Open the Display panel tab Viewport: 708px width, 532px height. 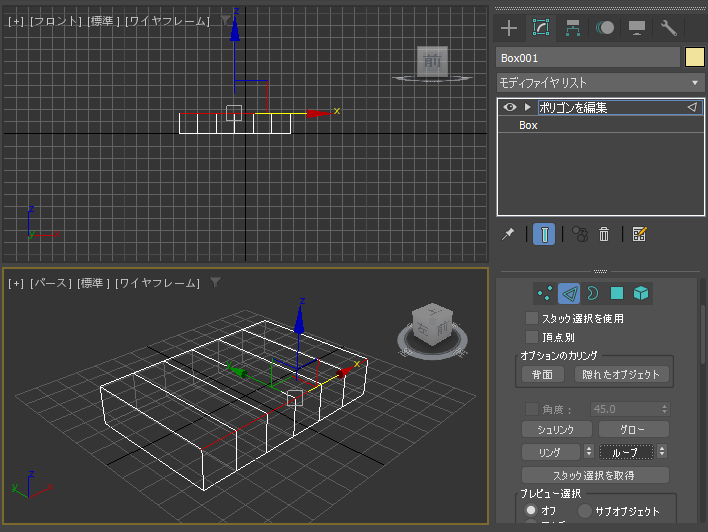(x=637, y=28)
